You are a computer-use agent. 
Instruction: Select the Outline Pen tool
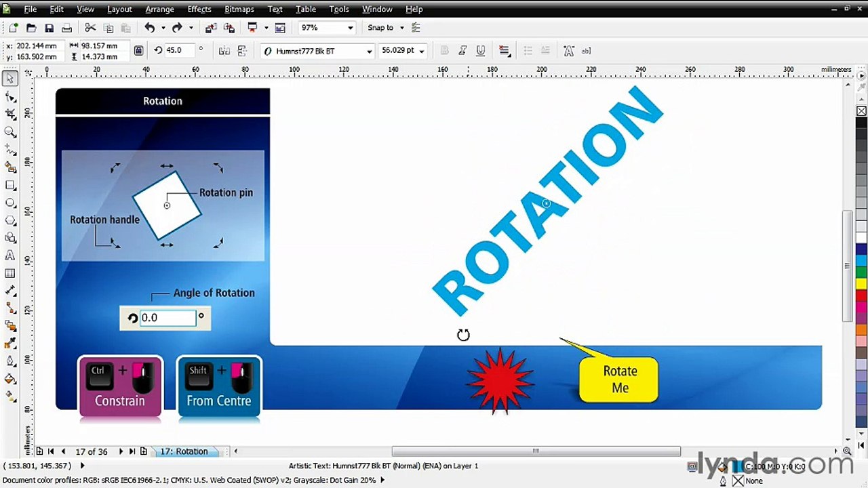10,361
